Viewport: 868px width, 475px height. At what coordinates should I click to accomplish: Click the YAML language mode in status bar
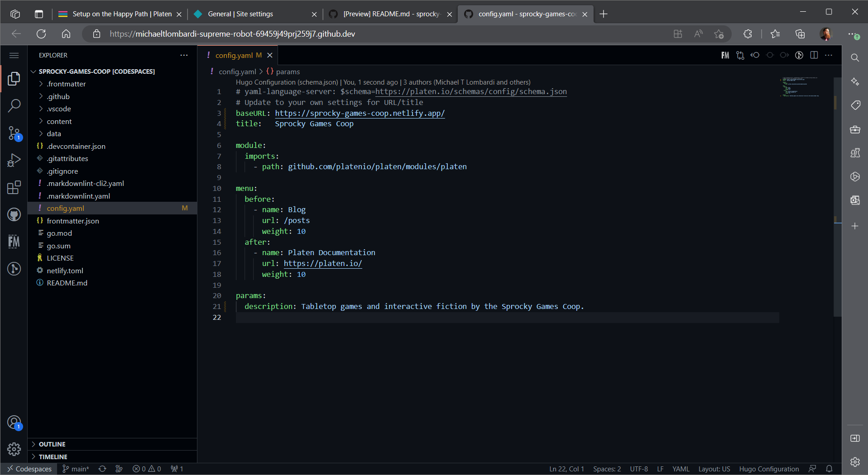coord(681,469)
